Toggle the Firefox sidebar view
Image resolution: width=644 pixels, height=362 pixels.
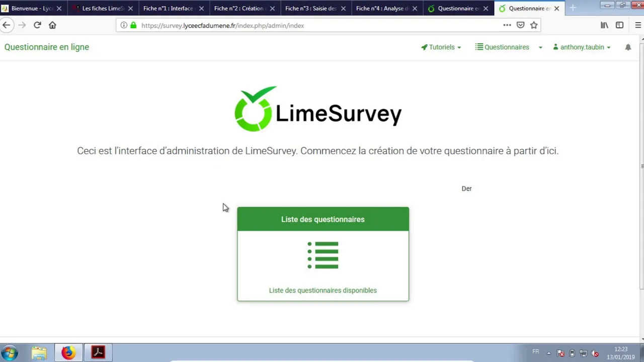(x=620, y=25)
